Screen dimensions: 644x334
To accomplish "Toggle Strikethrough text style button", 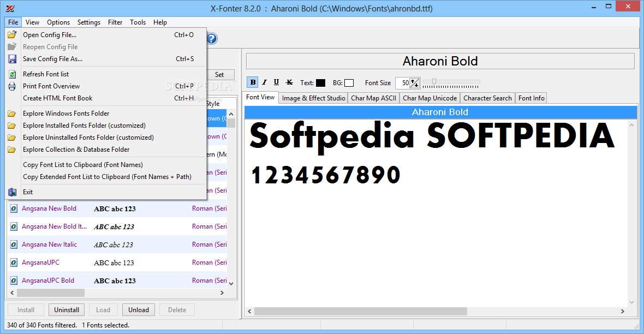I will coord(289,82).
